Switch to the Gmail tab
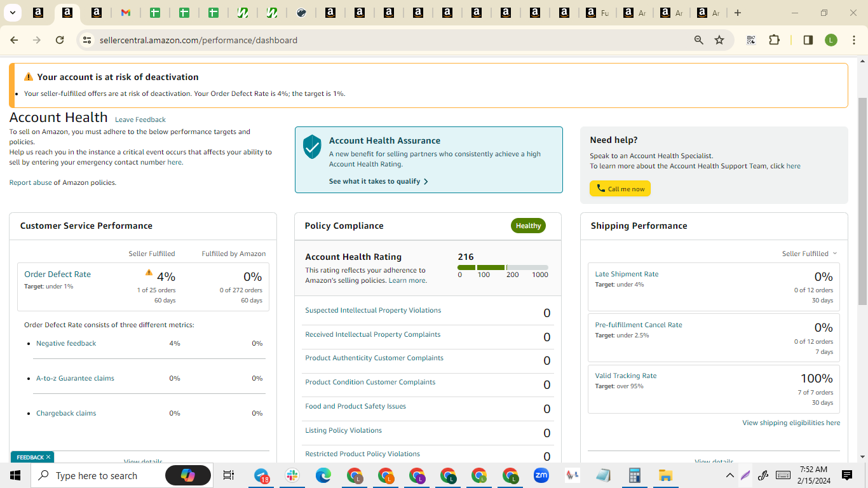The image size is (868, 488). (125, 13)
